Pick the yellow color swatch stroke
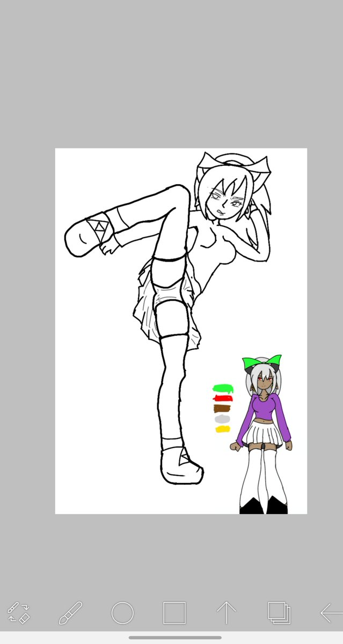This screenshot has height=644, width=343. 223,429
